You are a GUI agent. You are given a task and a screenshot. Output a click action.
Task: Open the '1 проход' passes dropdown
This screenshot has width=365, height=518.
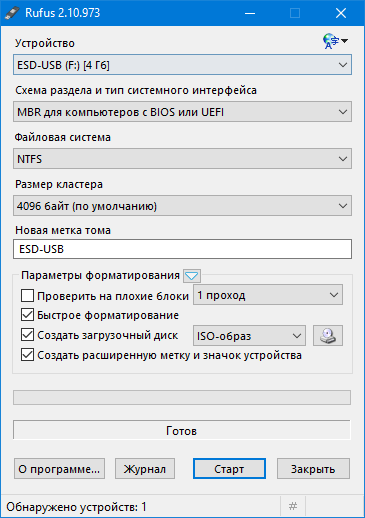coord(268,295)
